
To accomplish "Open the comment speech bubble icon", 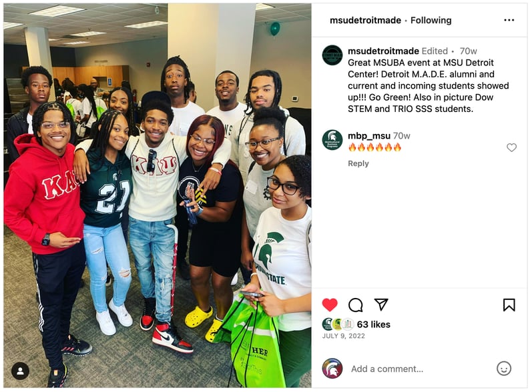I will click(x=355, y=305).
